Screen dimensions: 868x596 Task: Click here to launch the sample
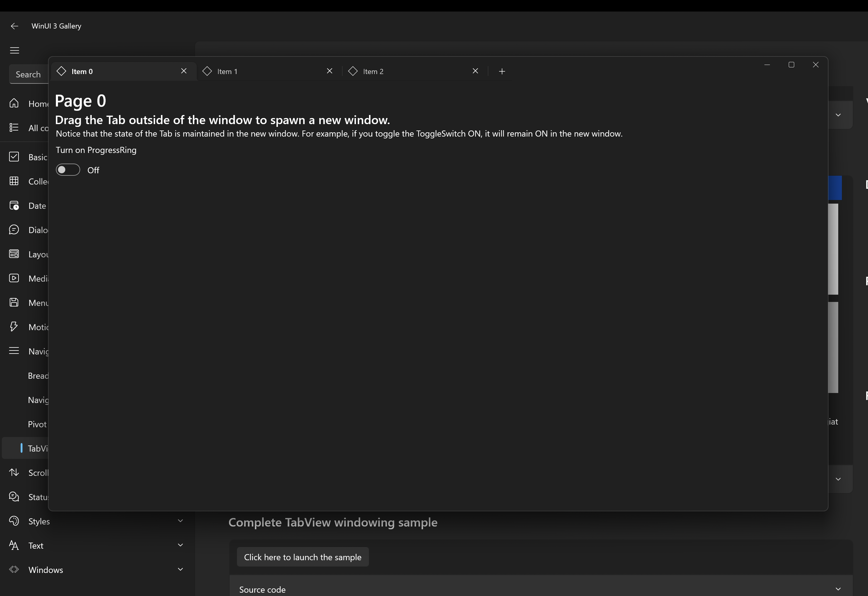point(302,557)
